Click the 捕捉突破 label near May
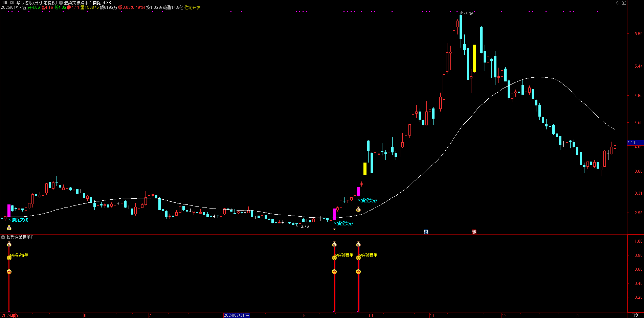644x318 pixels. pos(20,220)
